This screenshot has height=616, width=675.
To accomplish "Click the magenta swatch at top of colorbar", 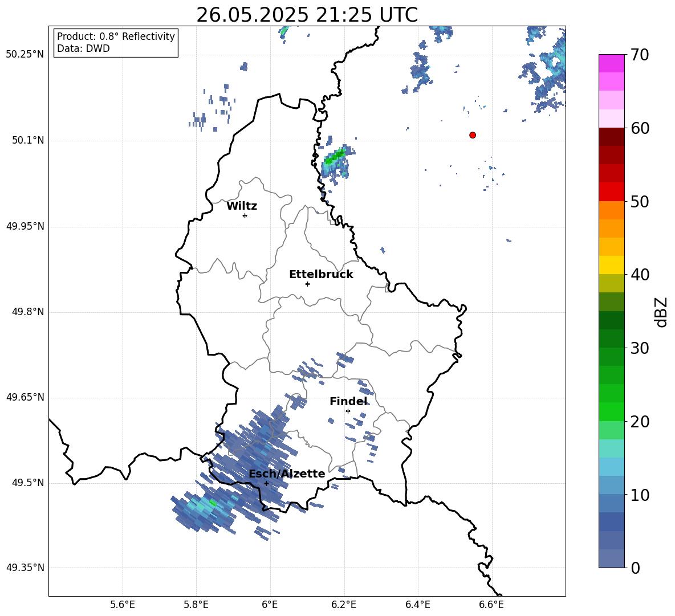I will coord(611,63).
